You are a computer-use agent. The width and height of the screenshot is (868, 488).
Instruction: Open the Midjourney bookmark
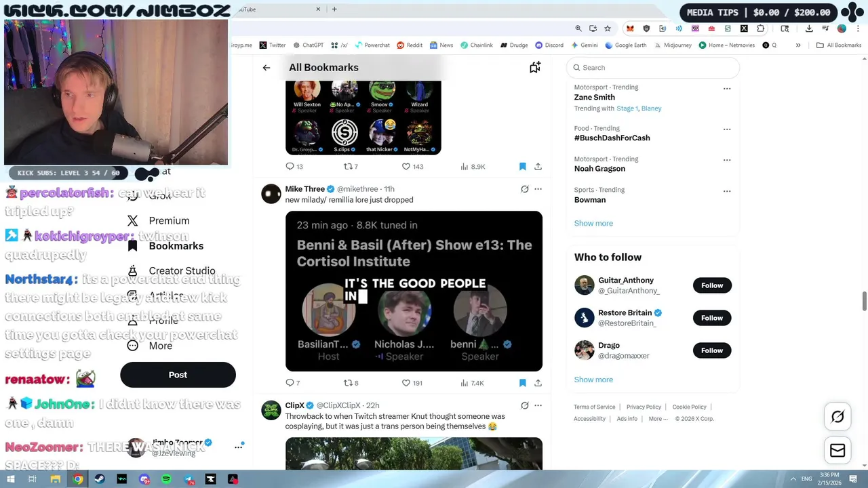pos(673,45)
